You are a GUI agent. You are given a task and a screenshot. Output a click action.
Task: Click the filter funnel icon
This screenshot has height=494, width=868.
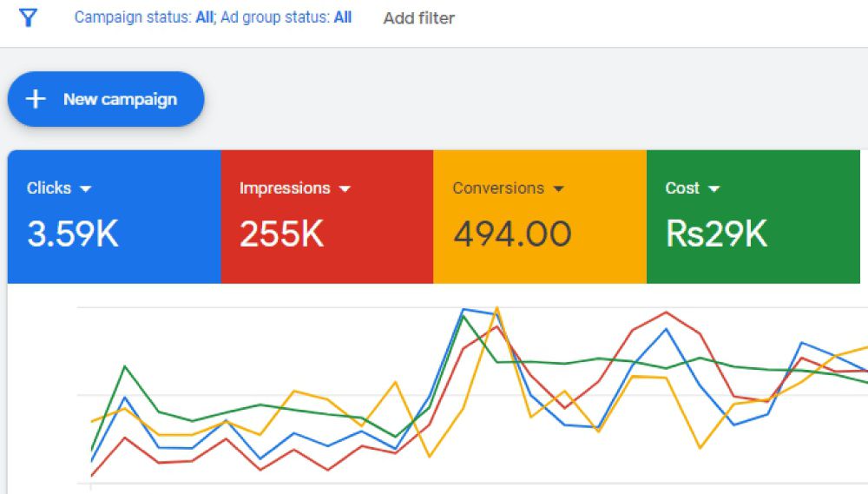(x=28, y=18)
